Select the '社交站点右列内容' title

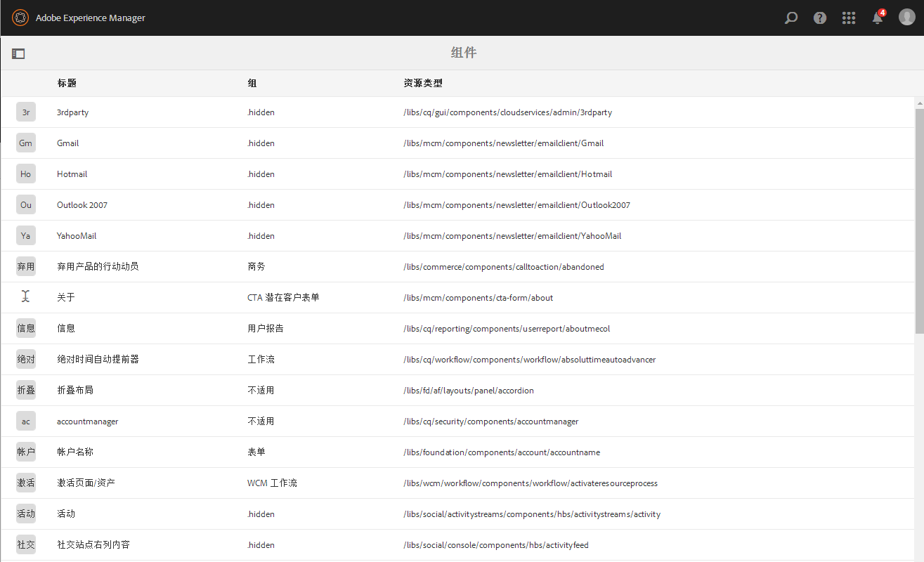[93, 545]
